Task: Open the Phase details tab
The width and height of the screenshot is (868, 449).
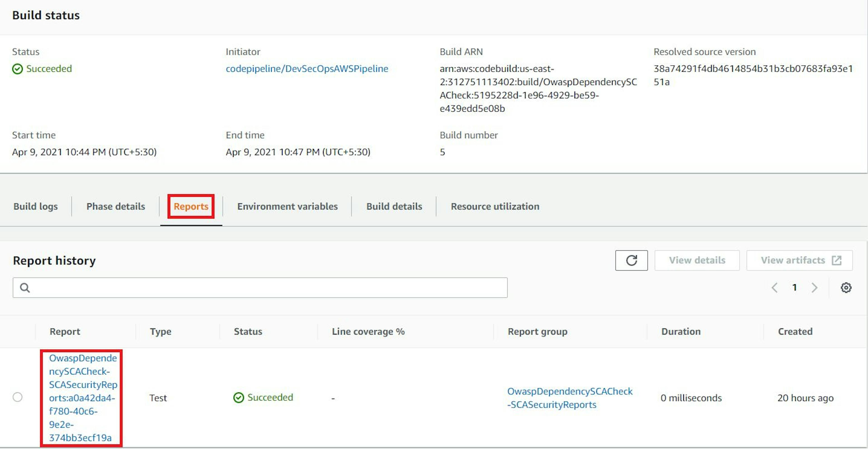Action: [x=116, y=206]
